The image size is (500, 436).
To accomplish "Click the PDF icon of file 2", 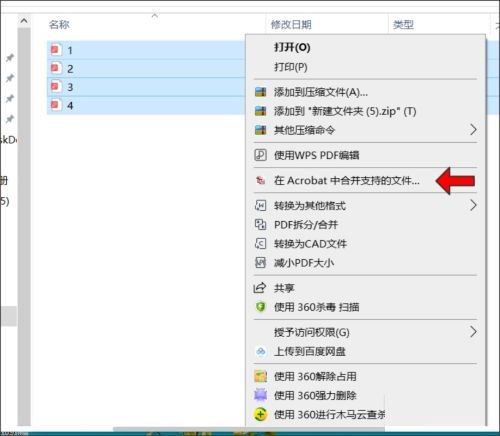I will (56, 68).
